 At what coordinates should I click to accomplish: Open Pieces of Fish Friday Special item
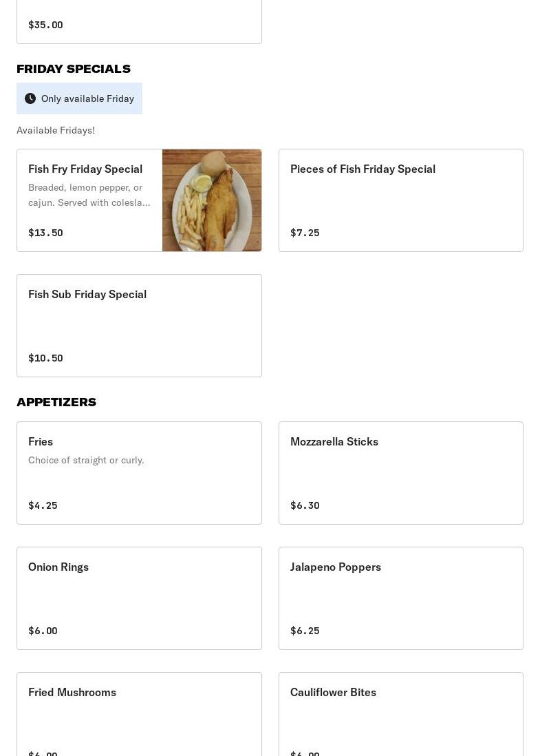[400, 200]
